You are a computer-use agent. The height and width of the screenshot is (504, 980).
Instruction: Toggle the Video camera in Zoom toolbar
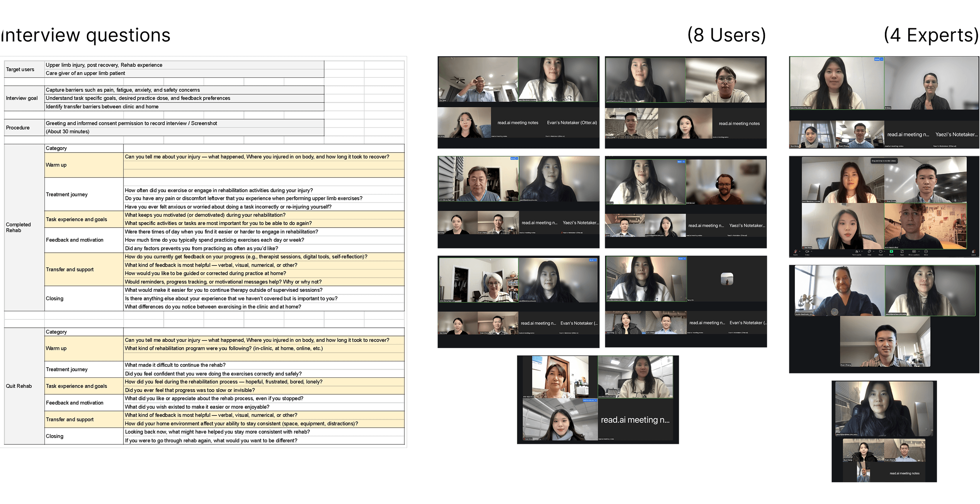(807, 252)
